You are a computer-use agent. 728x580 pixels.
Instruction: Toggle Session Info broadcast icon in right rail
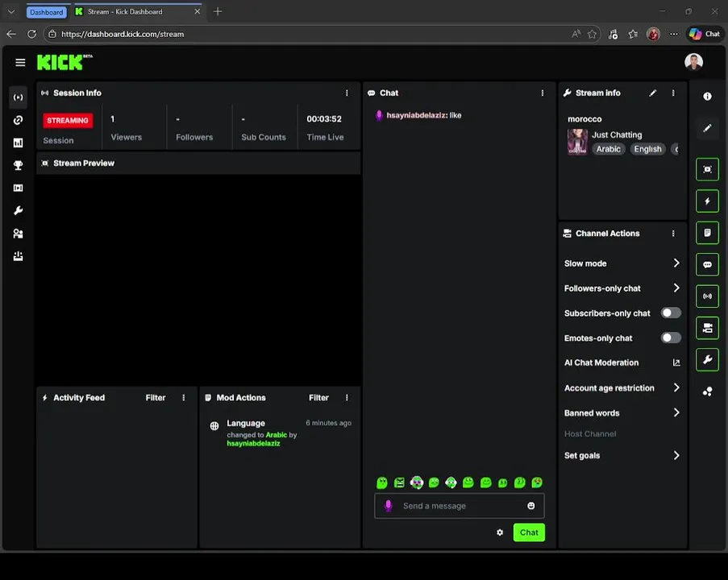[x=707, y=296]
